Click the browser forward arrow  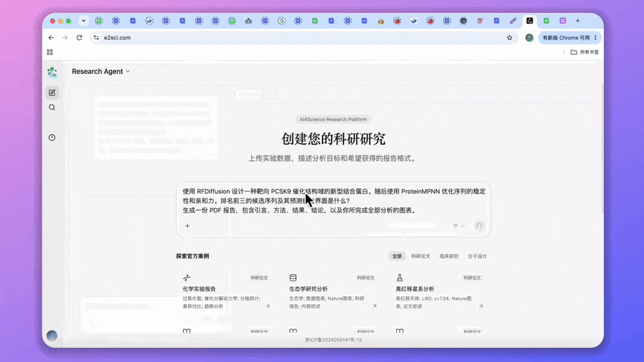click(65, 37)
